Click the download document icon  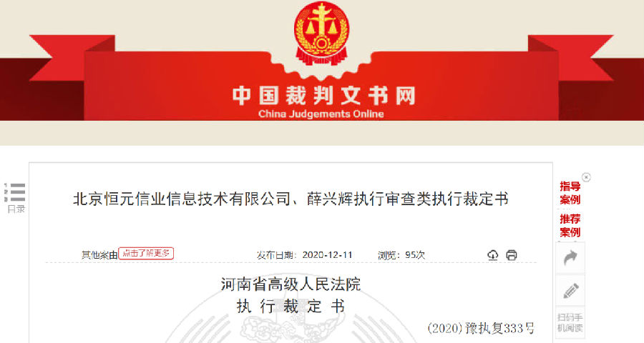(x=492, y=255)
